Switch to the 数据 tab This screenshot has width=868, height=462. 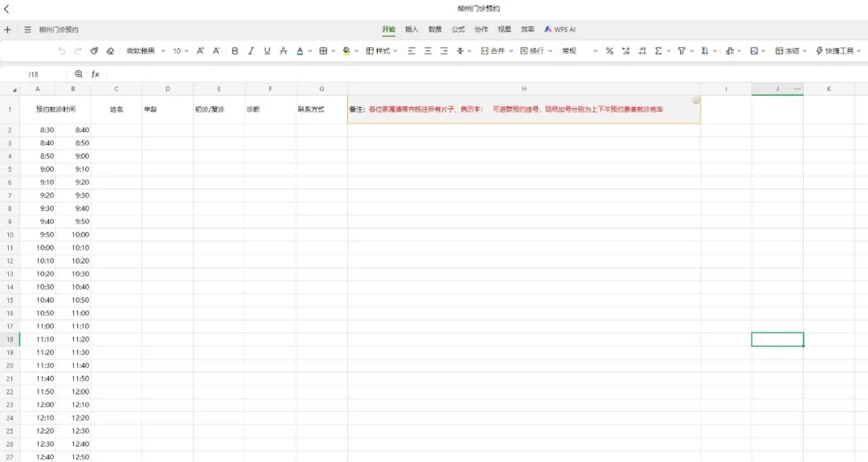(x=435, y=30)
